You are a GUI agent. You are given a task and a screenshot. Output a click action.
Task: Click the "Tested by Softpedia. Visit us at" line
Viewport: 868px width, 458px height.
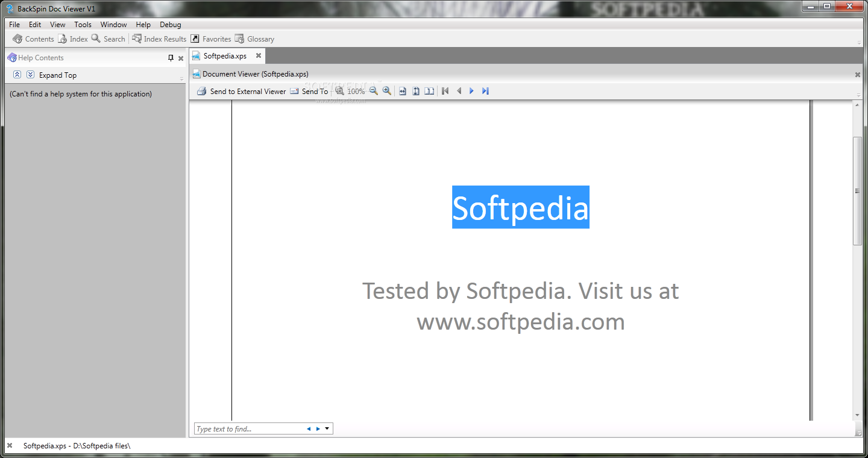tap(521, 291)
